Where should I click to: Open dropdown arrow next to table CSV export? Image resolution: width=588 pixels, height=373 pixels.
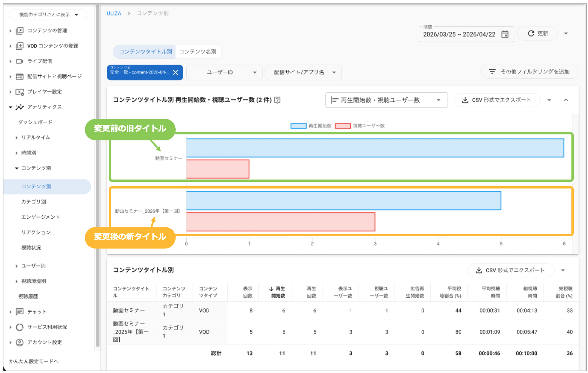pos(562,270)
